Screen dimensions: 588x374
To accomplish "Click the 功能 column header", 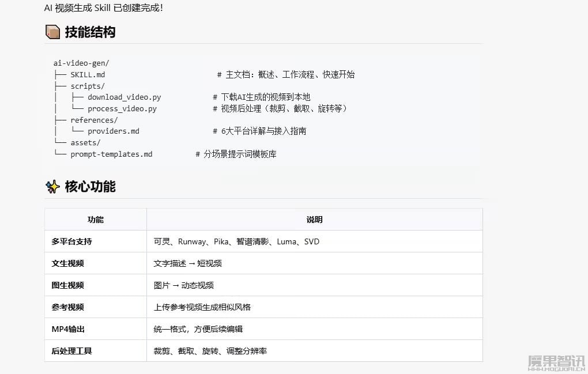I will 95,220.
